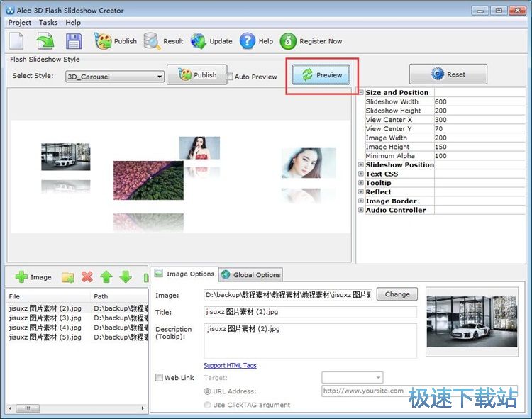The height and width of the screenshot is (419, 532).
Task: Open the Project menu
Action: tap(20, 23)
